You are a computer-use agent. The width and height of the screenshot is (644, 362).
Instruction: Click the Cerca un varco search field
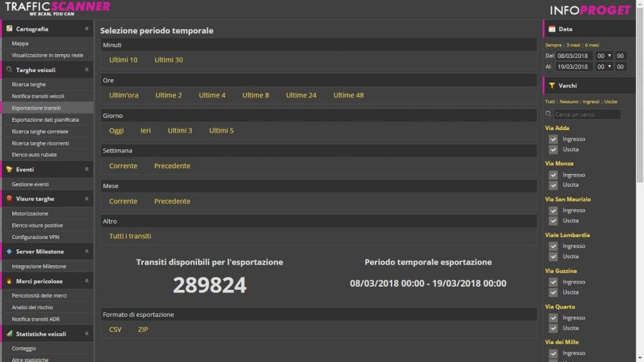click(587, 115)
